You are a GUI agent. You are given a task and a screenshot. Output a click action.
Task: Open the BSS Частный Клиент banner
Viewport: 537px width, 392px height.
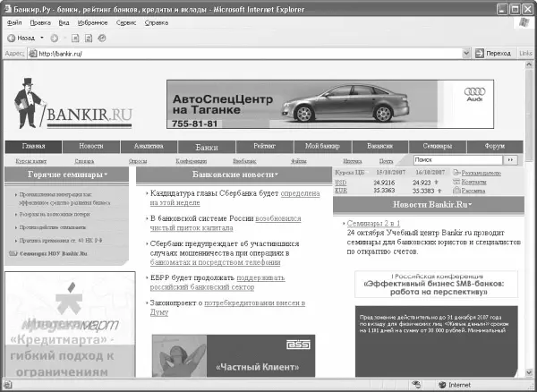coord(234,355)
